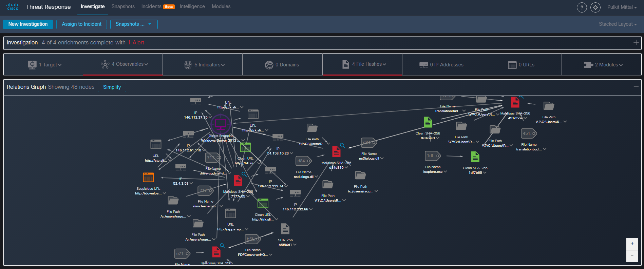Click the Clean URL green node near 146.112.232.66
This screenshot has height=269, width=644.
[263, 203]
